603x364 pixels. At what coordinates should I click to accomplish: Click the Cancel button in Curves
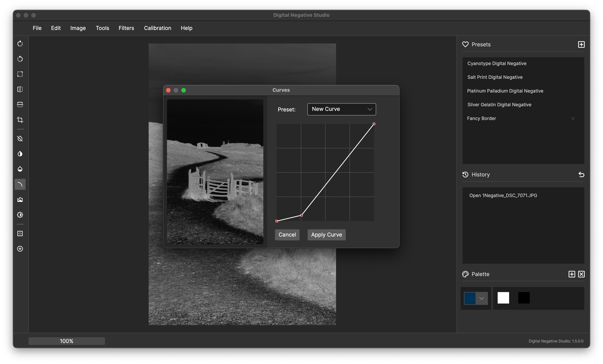coord(287,235)
